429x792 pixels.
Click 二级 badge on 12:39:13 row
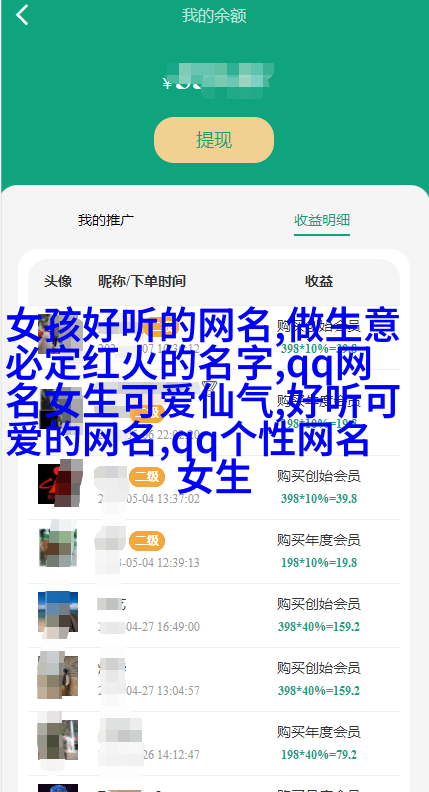point(147,541)
